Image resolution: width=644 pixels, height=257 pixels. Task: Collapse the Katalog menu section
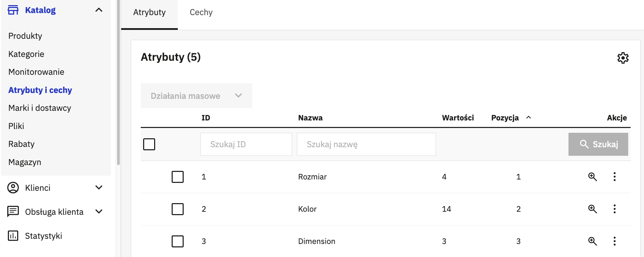point(99,10)
